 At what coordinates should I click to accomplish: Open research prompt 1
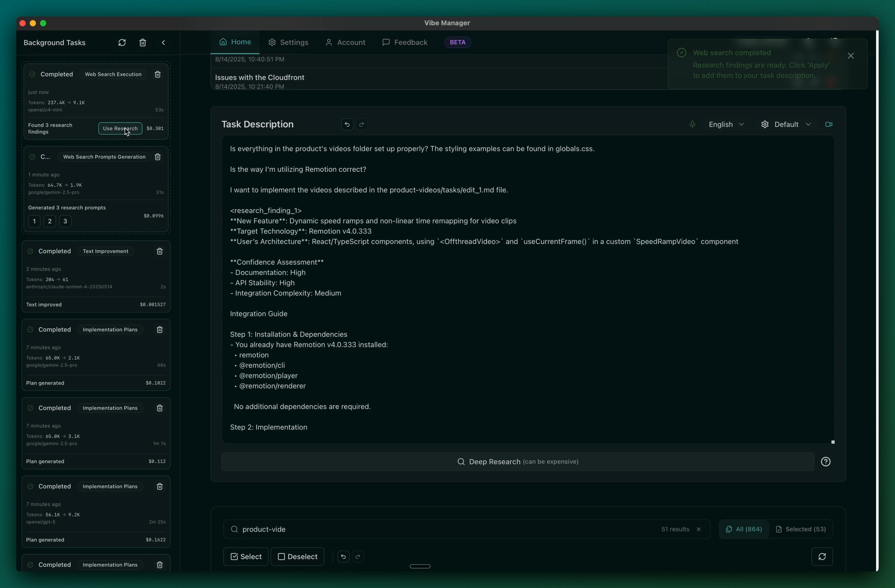click(34, 221)
